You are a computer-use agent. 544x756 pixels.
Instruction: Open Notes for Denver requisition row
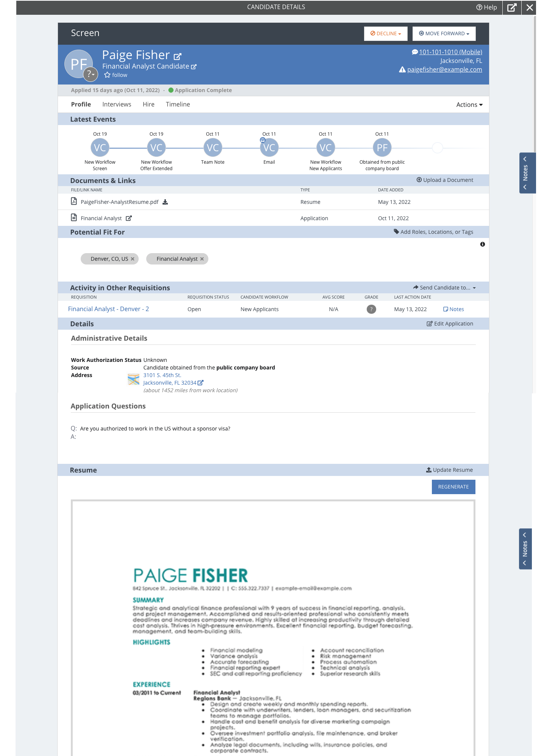(x=453, y=309)
